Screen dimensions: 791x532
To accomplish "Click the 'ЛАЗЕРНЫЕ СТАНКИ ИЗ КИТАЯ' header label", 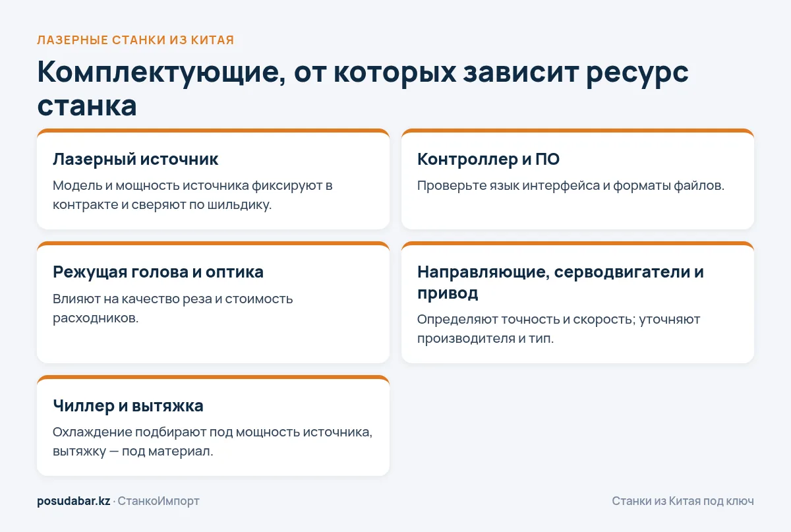I will [x=136, y=40].
